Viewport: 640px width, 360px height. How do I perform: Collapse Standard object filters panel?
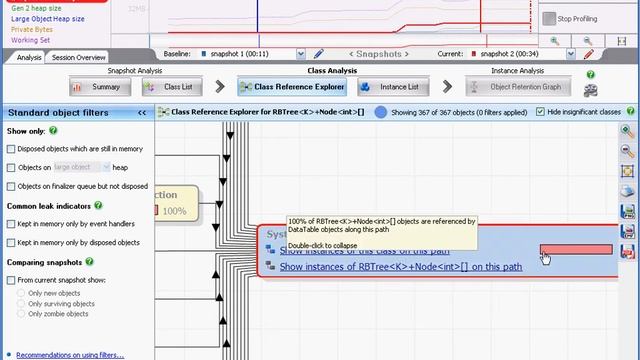(x=142, y=113)
